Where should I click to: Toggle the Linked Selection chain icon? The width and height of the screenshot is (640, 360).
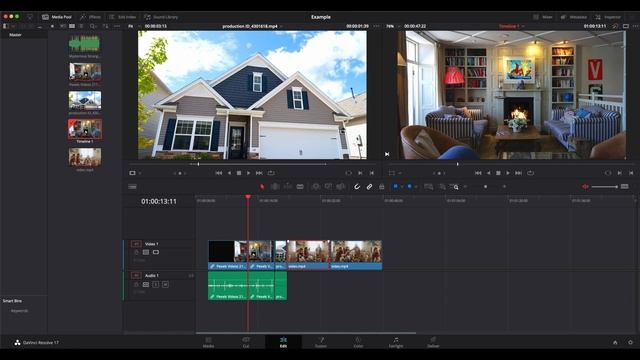point(369,187)
